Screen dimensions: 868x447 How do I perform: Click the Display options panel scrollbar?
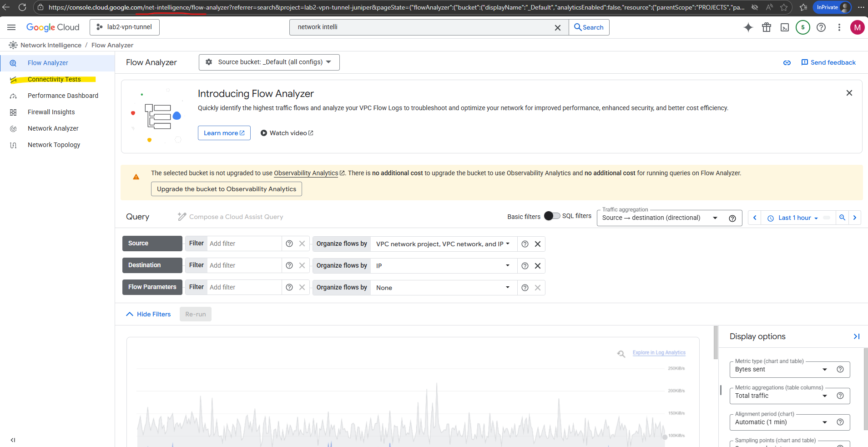866,389
